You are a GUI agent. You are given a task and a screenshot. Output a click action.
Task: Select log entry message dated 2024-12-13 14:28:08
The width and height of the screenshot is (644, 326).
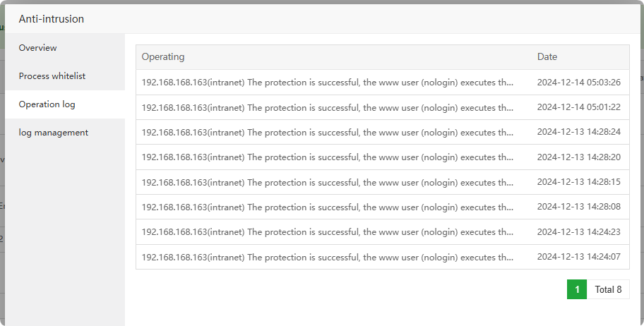[328, 207]
